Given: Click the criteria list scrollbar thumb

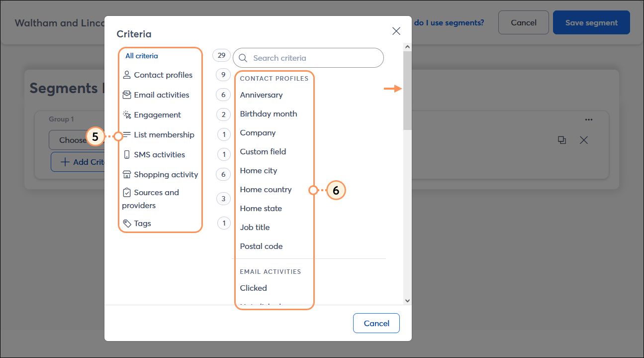Looking at the screenshot, I should [x=407, y=91].
